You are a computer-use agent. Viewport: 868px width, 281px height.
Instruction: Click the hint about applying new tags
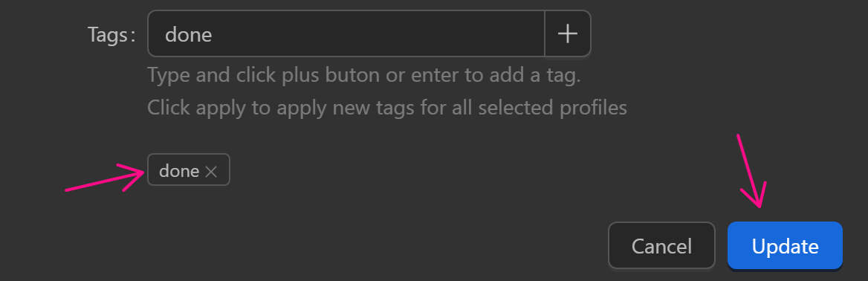[387, 107]
